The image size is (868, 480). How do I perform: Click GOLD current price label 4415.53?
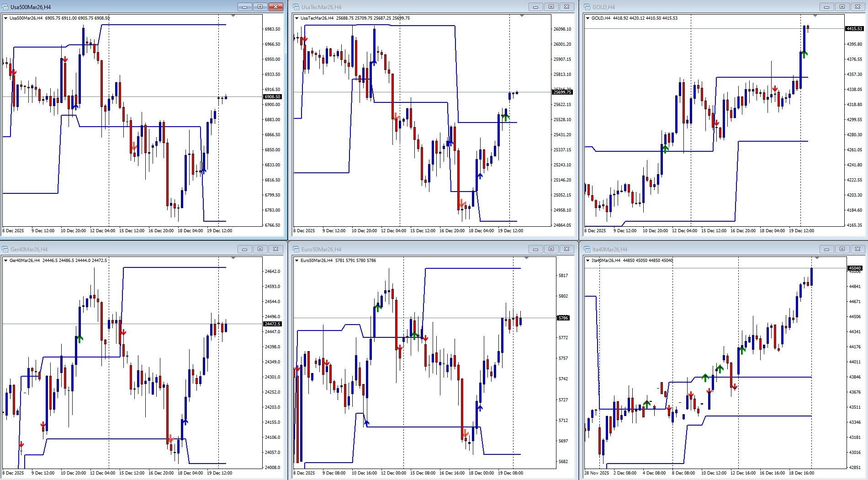(x=854, y=29)
